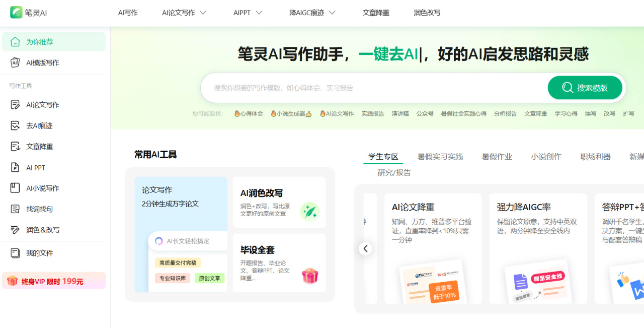The image size is (644, 328).
Task: Click the 改写 suggestion link
Action: tap(610, 114)
